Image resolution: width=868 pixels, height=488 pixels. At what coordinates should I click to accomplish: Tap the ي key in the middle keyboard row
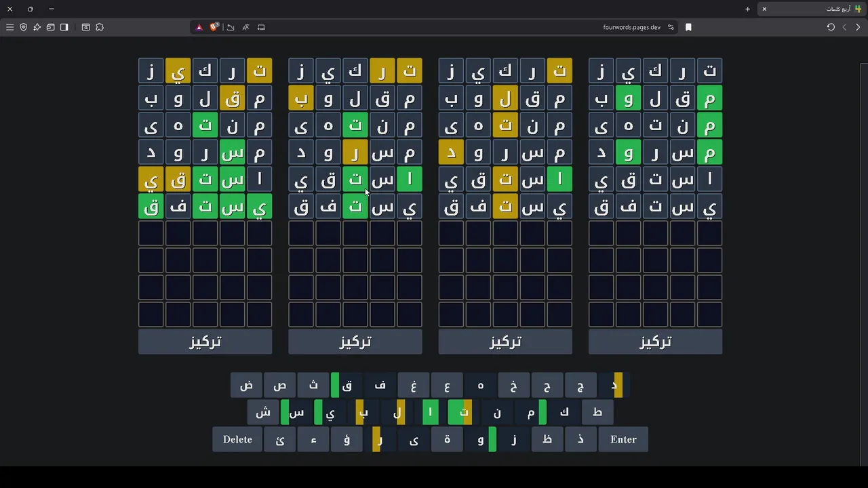coord(330,412)
